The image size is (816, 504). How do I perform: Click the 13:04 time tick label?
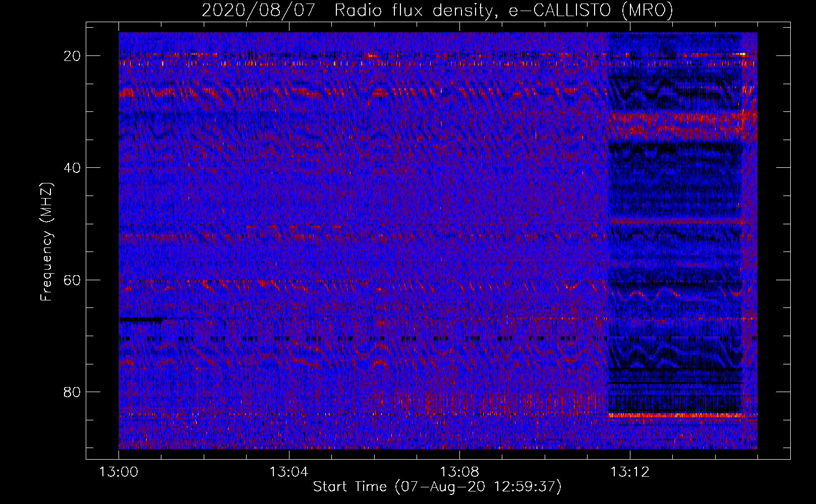pyautogui.click(x=289, y=472)
